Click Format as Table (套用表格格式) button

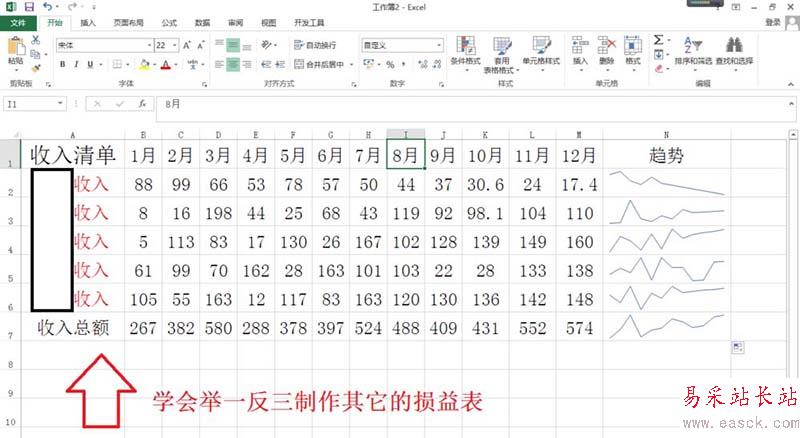502,54
